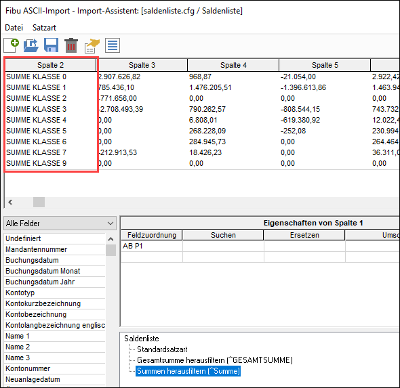Select Kontotyp in the field list
Viewport: 400px width, 388px height.
coord(54,293)
